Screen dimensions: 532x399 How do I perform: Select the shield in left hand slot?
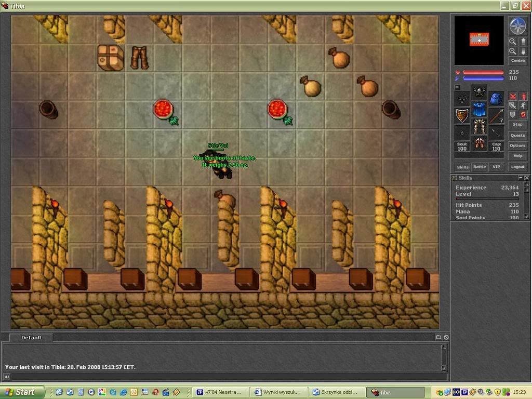pyautogui.click(x=462, y=116)
